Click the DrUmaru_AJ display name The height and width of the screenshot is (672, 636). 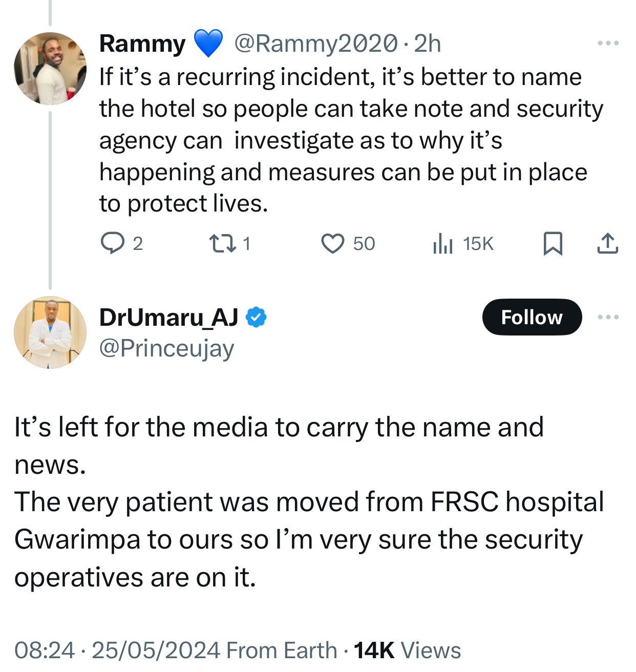[x=168, y=317]
